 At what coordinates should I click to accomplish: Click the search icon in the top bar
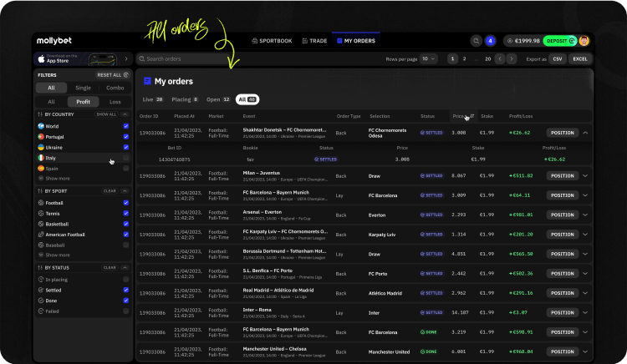pos(476,40)
